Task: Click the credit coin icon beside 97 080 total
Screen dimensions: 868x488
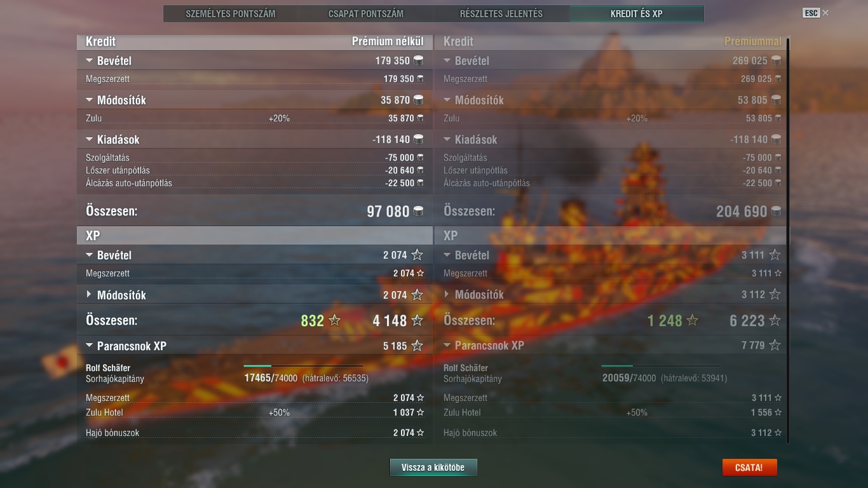Action: [418, 212]
